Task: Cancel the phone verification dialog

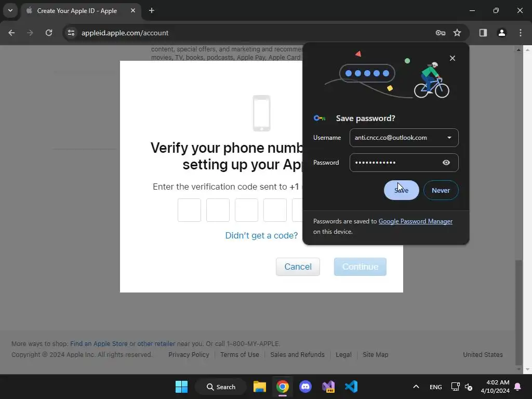Action: (x=298, y=267)
